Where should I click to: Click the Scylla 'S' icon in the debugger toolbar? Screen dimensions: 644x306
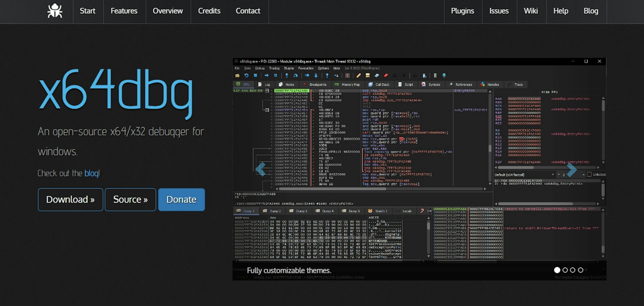(347, 75)
